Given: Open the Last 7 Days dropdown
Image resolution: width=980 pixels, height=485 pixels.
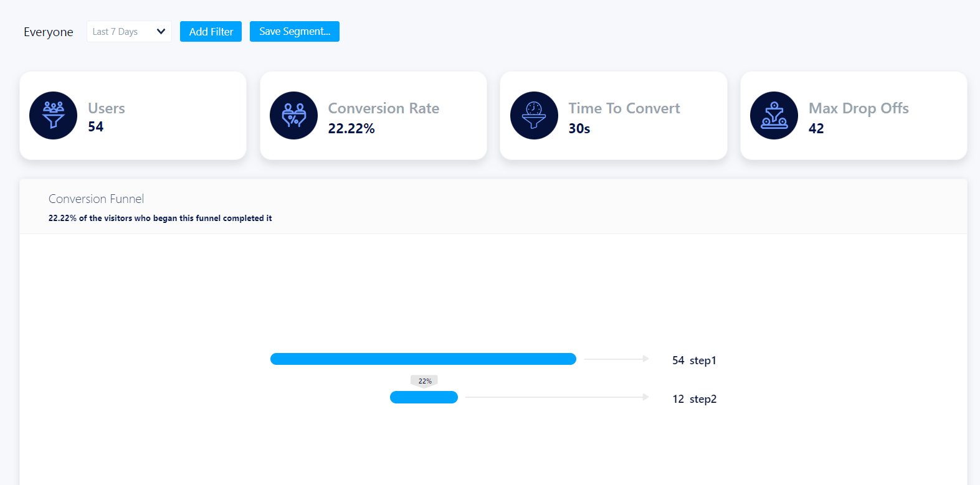Looking at the screenshot, I should (x=129, y=32).
